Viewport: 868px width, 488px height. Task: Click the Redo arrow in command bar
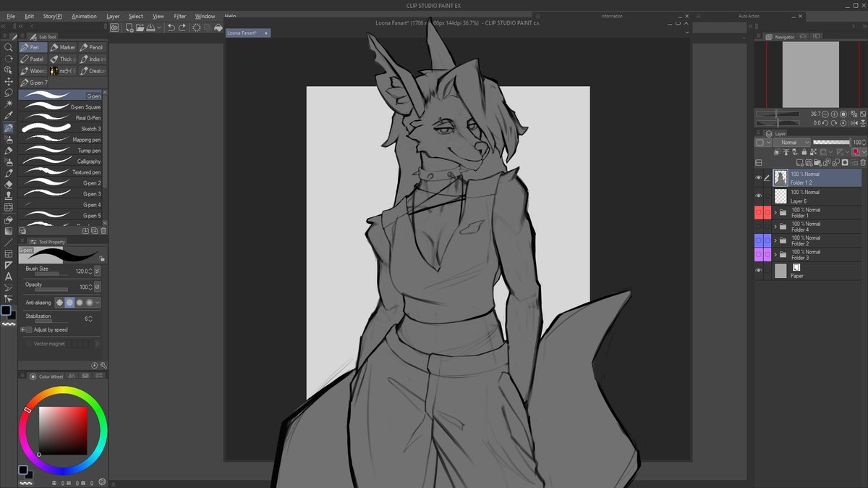coord(182,28)
